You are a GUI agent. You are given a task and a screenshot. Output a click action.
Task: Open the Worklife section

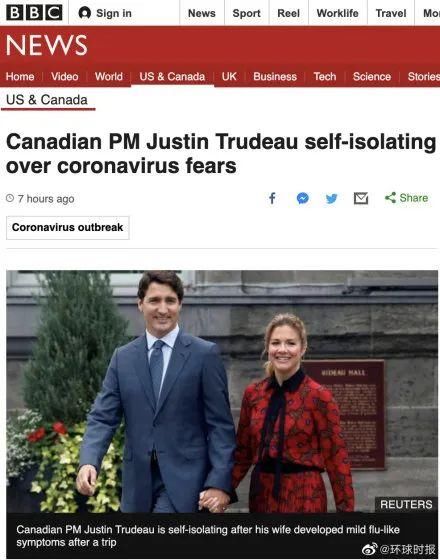[x=338, y=13]
